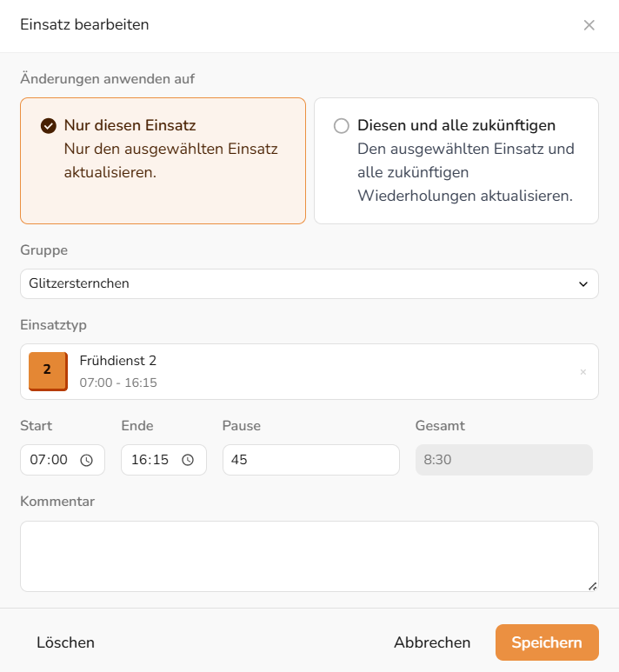Screen dimensions: 619x672
Task: Click the Kommentar textarea resize handle
Action: 593,586
